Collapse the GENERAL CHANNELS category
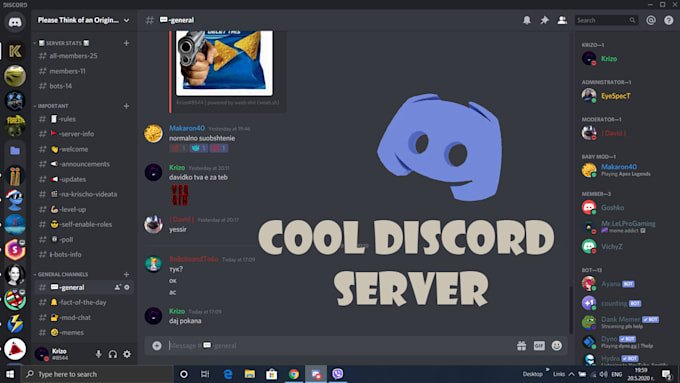 pos(61,274)
